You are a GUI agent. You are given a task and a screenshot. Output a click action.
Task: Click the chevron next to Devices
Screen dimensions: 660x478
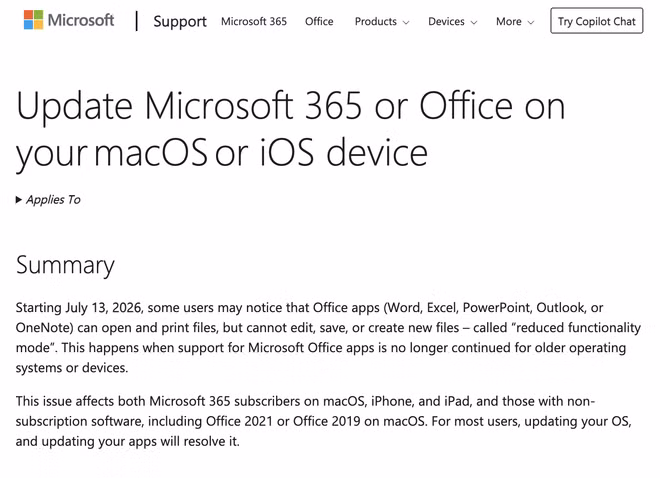pyautogui.click(x=474, y=22)
